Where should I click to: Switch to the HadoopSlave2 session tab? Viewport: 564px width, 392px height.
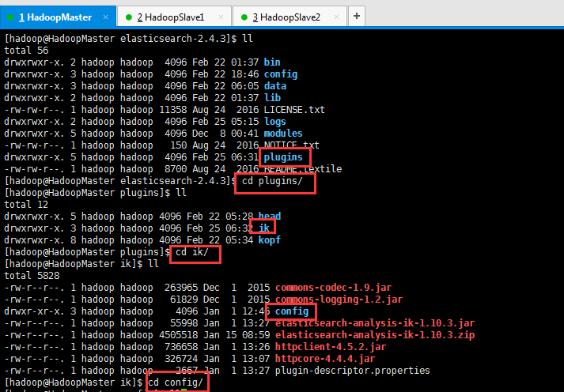290,17
